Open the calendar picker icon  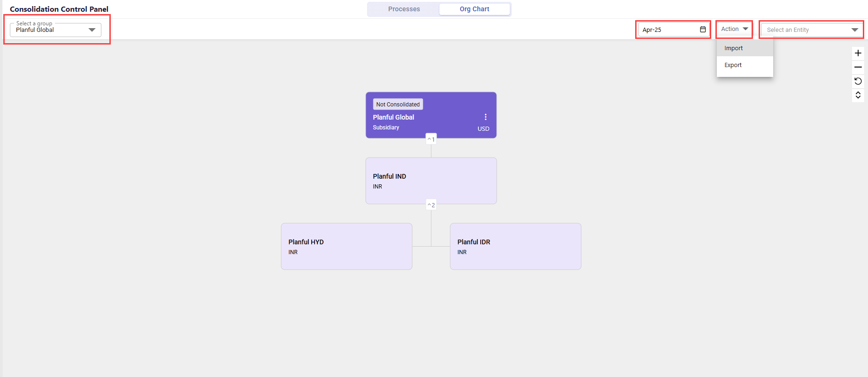pyautogui.click(x=703, y=30)
